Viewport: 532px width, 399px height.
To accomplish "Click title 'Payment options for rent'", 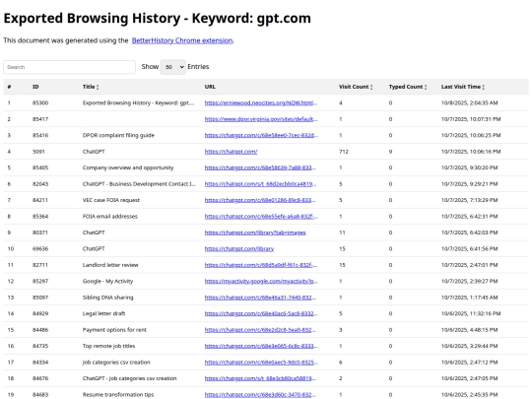I will coord(114,330).
